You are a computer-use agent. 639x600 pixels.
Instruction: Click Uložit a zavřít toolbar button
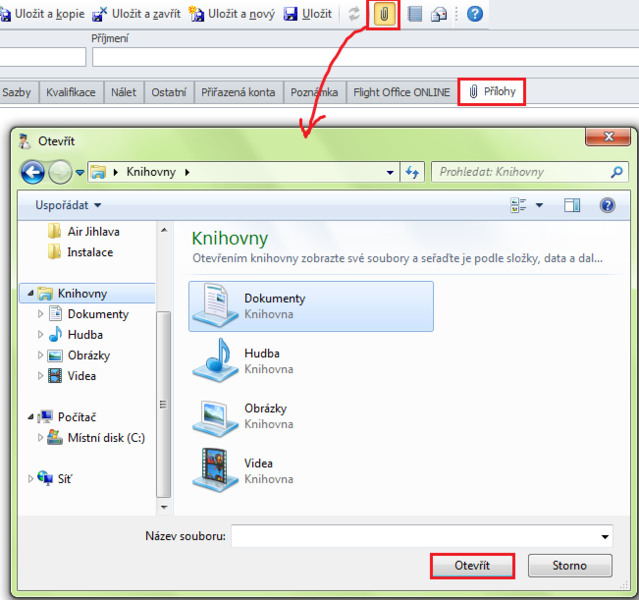point(136,14)
